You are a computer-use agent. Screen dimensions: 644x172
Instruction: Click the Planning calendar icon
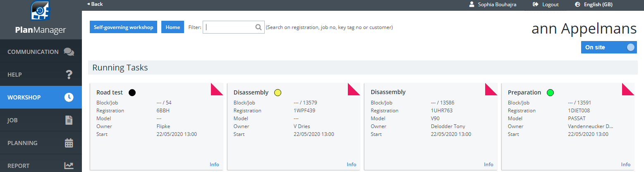coord(69,143)
